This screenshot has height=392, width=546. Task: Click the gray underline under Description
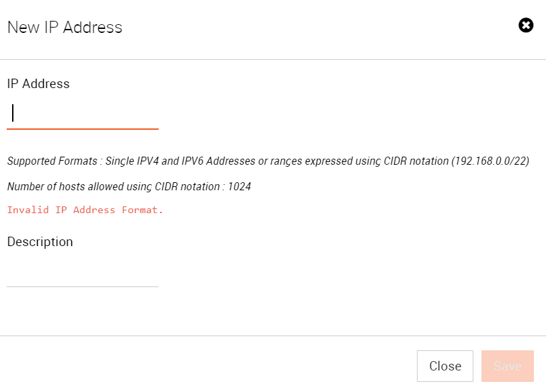click(x=83, y=287)
